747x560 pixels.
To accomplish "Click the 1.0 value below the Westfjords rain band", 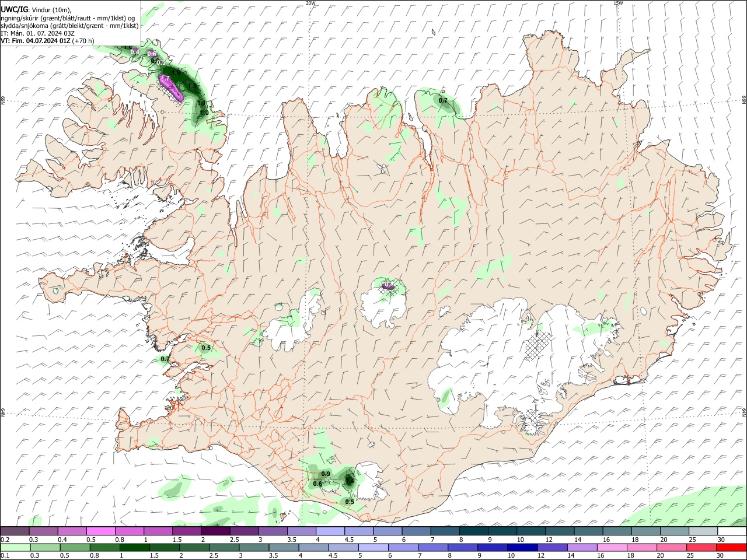I will pos(204,113).
